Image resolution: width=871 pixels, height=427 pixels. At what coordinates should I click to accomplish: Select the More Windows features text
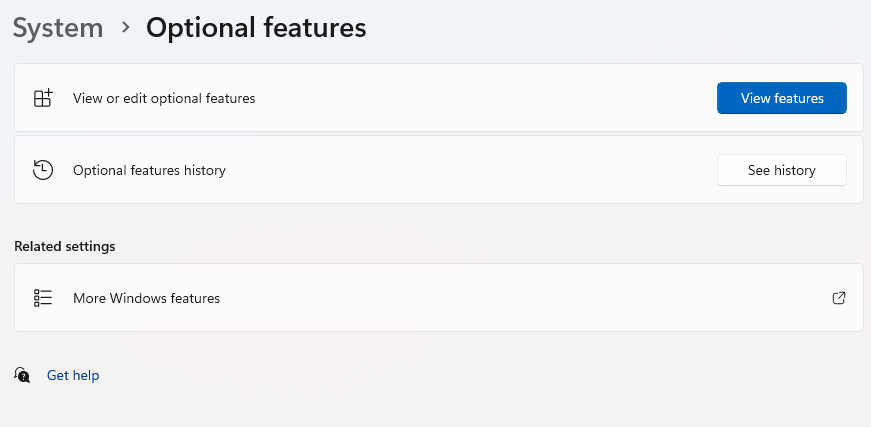pyautogui.click(x=146, y=298)
